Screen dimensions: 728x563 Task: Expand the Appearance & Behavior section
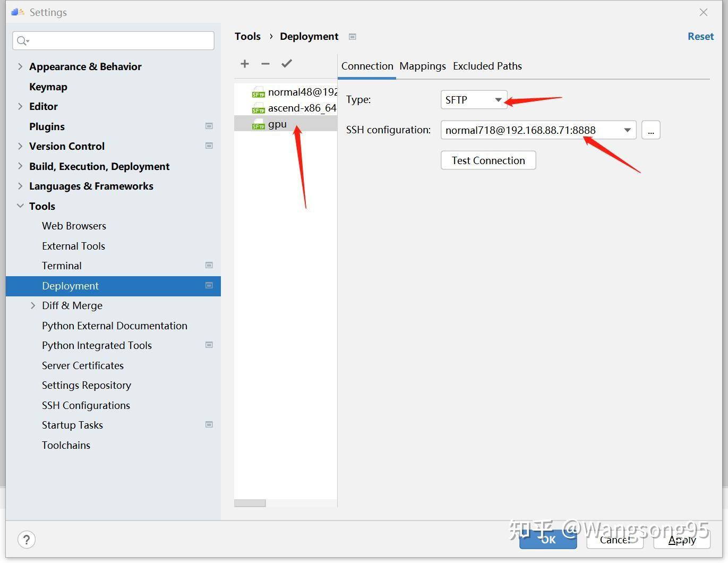20,66
